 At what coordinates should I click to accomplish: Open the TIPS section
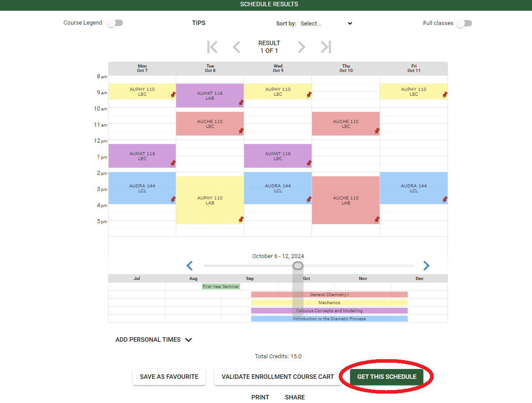pos(198,23)
